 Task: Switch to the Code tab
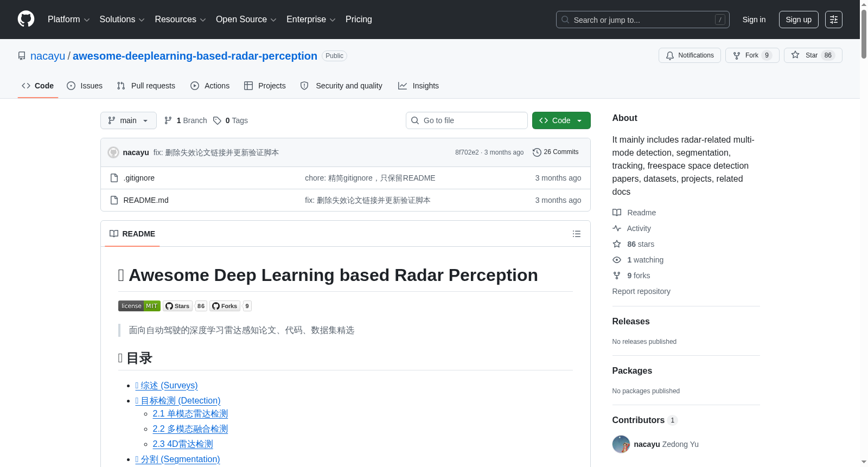point(38,86)
